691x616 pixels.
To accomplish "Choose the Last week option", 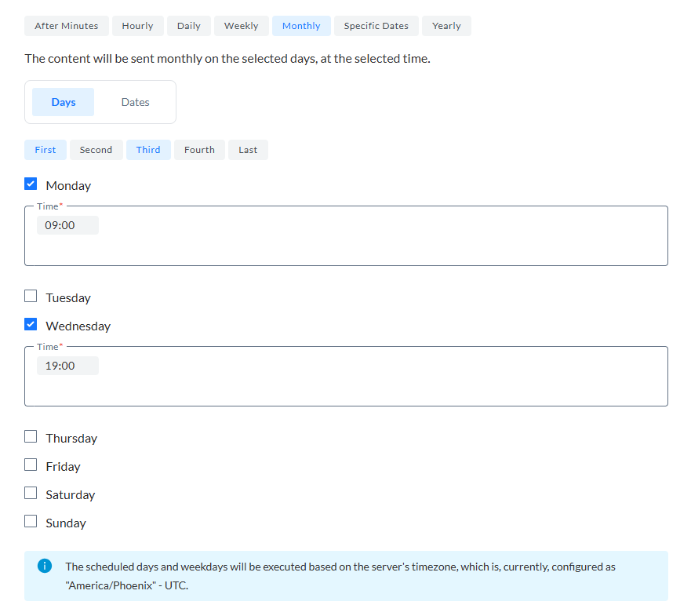I will (248, 150).
